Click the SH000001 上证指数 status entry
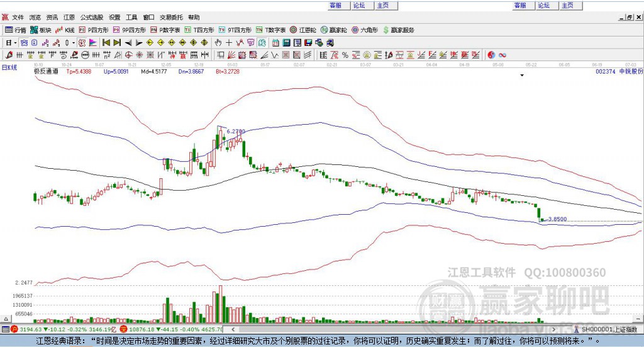The width and height of the screenshot is (644, 347). click(x=606, y=329)
